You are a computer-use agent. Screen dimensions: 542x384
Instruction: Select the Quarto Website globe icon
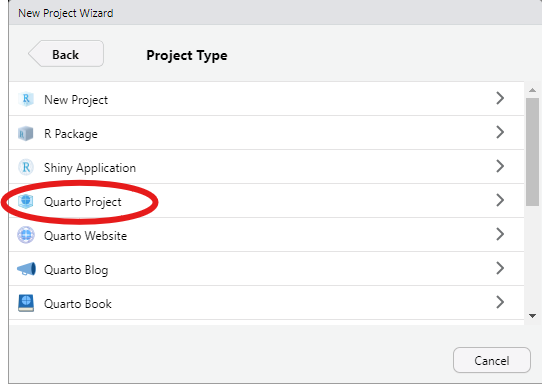[26, 235]
